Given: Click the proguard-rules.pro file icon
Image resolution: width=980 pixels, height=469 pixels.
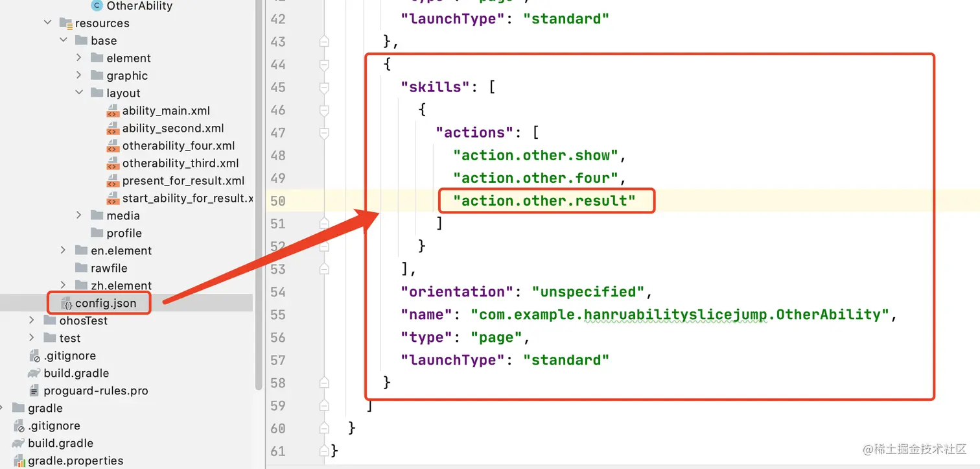Looking at the screenshot, I should pos(34,391).
